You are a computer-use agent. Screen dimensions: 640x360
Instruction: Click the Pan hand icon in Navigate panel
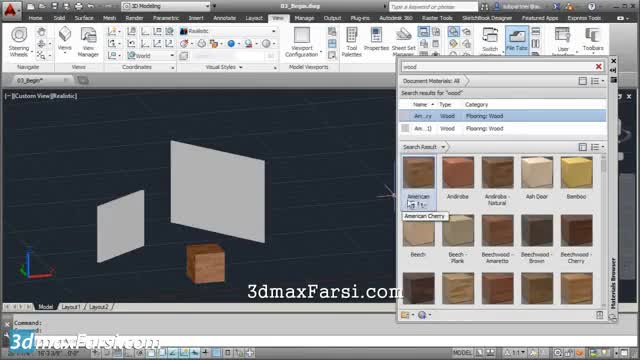click(41, 31)
